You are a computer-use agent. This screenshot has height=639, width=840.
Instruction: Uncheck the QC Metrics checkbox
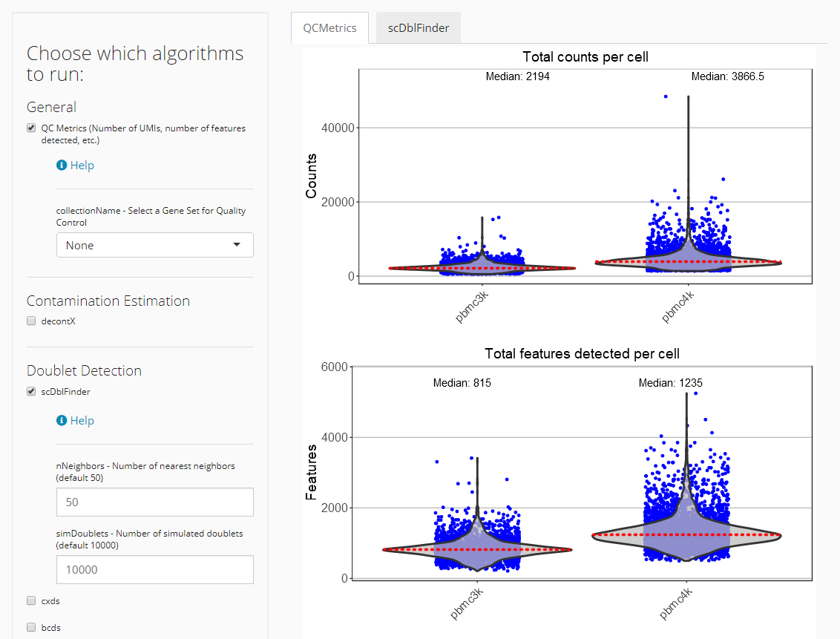coord(31,128)
